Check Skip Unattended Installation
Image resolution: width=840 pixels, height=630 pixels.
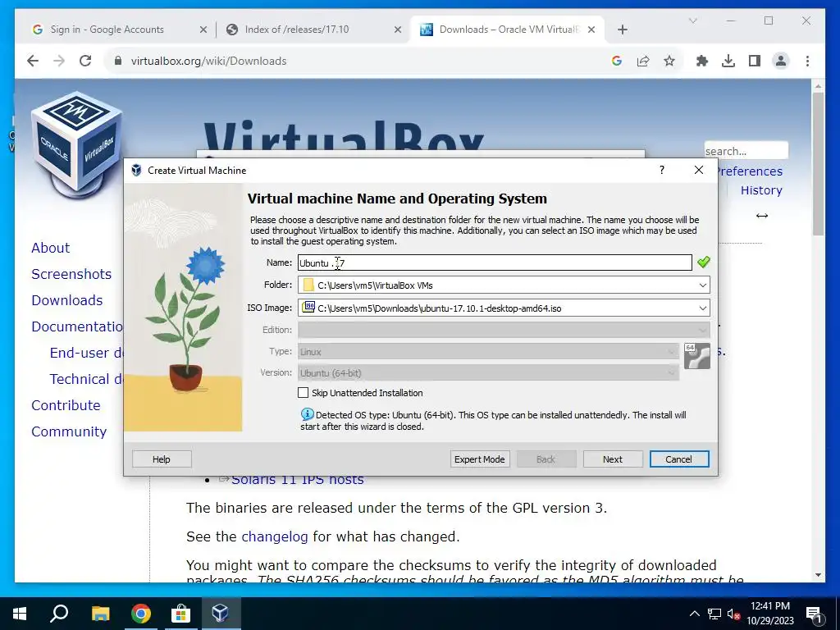(304, 393)
